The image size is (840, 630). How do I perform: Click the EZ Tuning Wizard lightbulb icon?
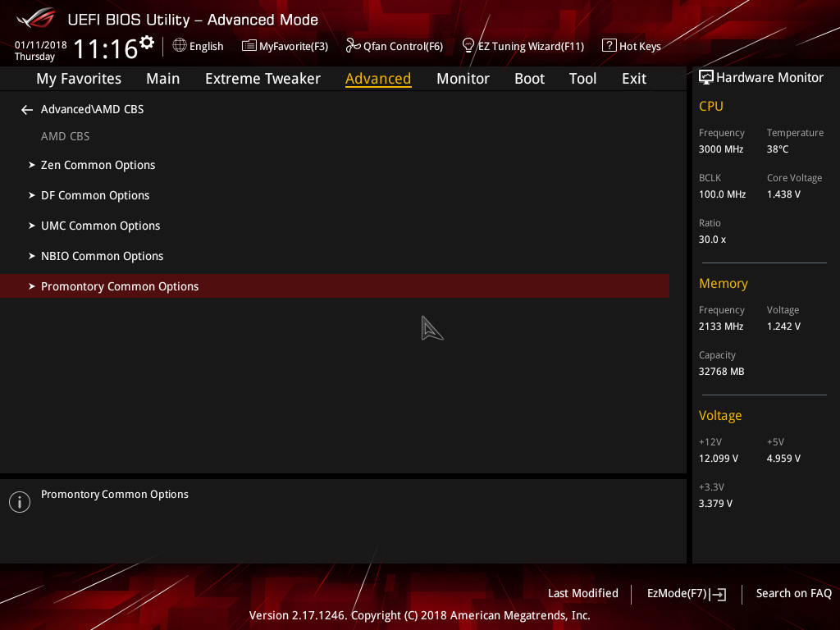coord(468,46)
